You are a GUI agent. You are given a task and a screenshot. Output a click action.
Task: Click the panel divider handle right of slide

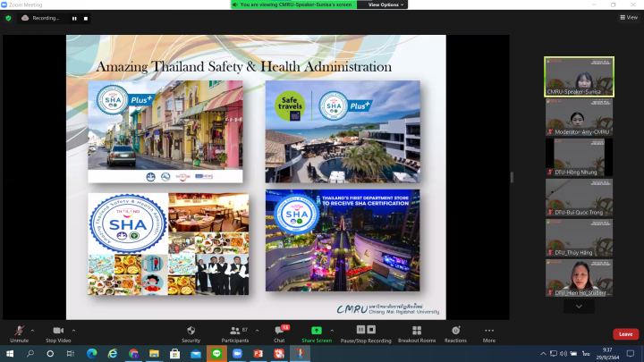pyautogui.click(x=512, y=177)
